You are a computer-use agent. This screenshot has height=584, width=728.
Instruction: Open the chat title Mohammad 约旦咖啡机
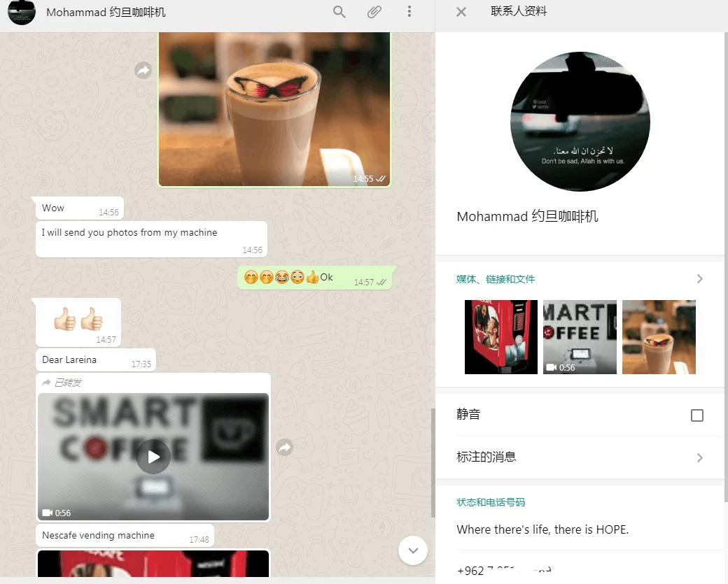pos(106,13)
